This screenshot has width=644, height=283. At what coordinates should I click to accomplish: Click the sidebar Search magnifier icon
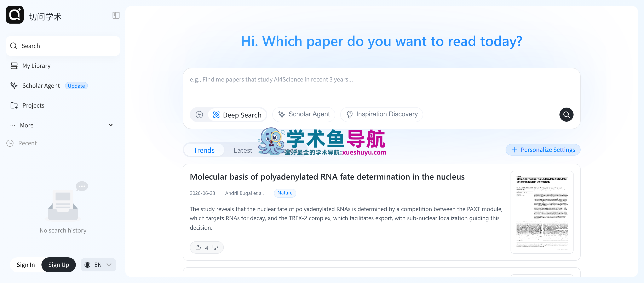13,46
